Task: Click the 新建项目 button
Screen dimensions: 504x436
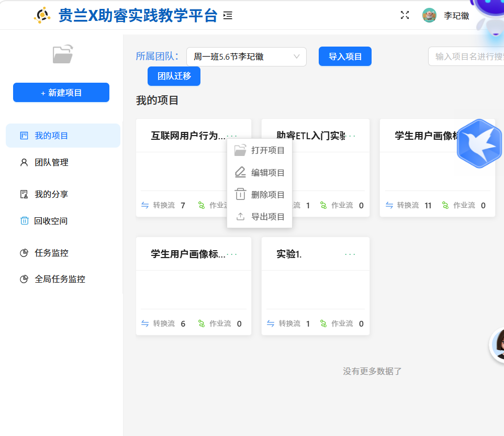Action: 61,92
